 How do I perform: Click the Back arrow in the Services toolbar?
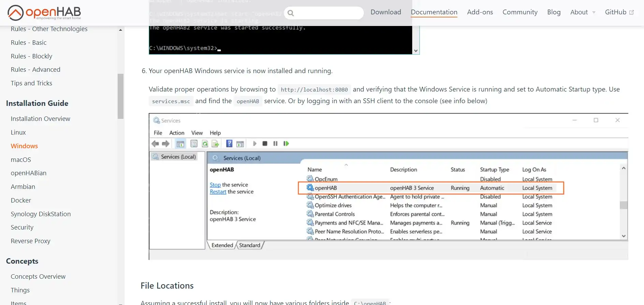click(x=155, y=144)
